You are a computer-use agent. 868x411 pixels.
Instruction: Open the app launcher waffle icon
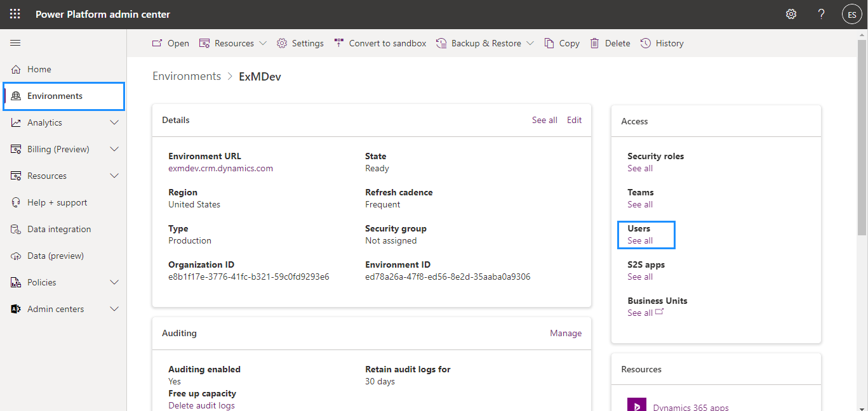point(15,14)
